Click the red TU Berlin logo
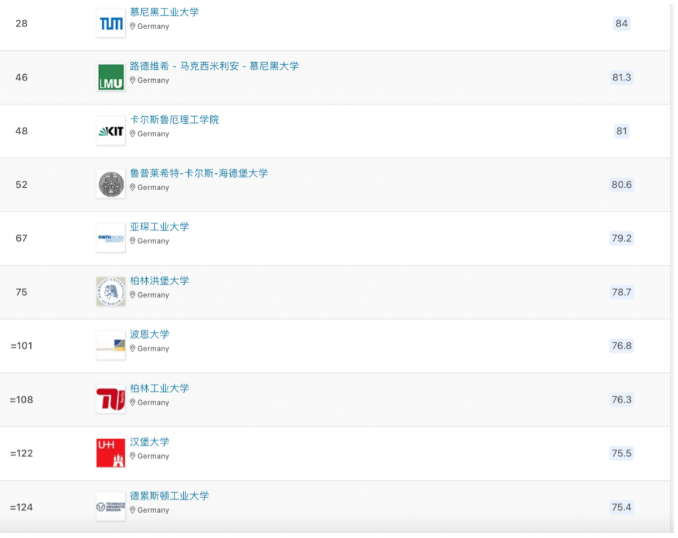The width and height of the screenshot is (678, 538). coord(111,400)
